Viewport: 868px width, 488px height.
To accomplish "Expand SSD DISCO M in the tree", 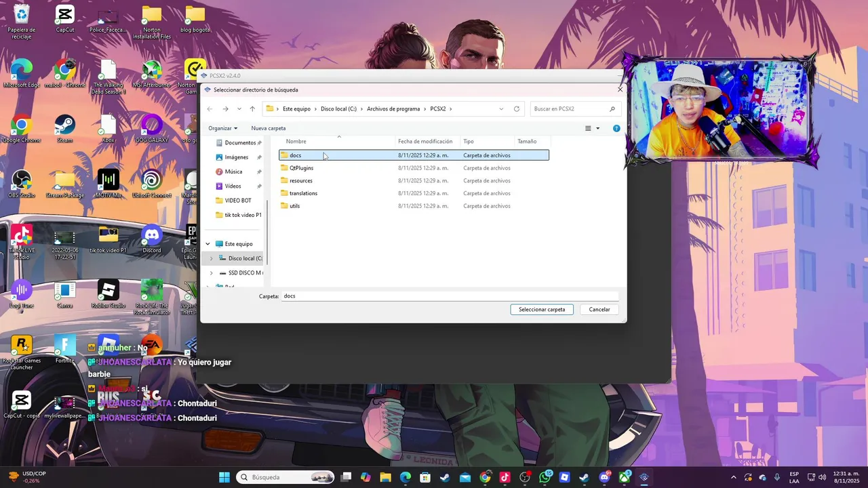I will 211,273.
